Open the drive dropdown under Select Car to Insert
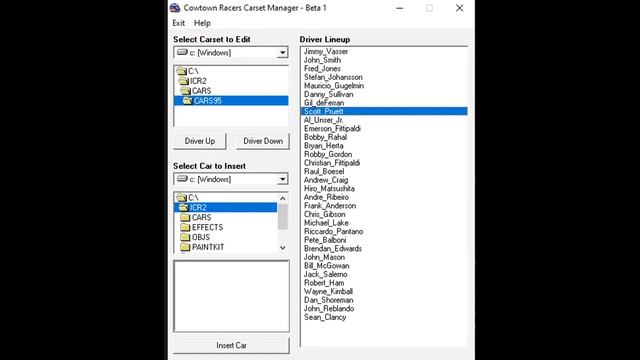 coord(282,179)
